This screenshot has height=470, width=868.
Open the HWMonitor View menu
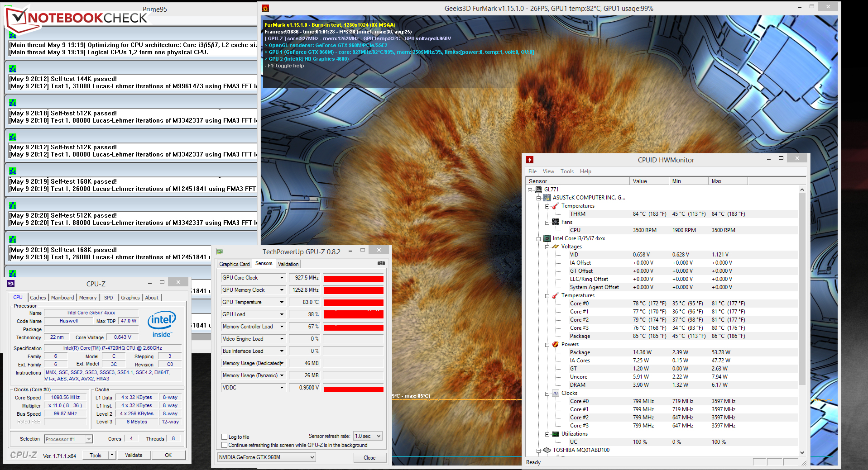(548, 171)
